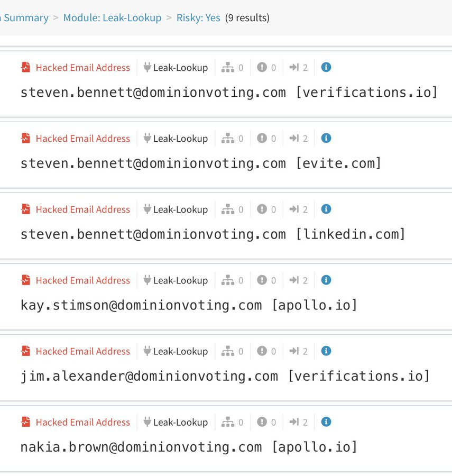Click plug module icon in evite.com row
The height and width of the screenshot is (476, 452).
(x=147, y=138)
